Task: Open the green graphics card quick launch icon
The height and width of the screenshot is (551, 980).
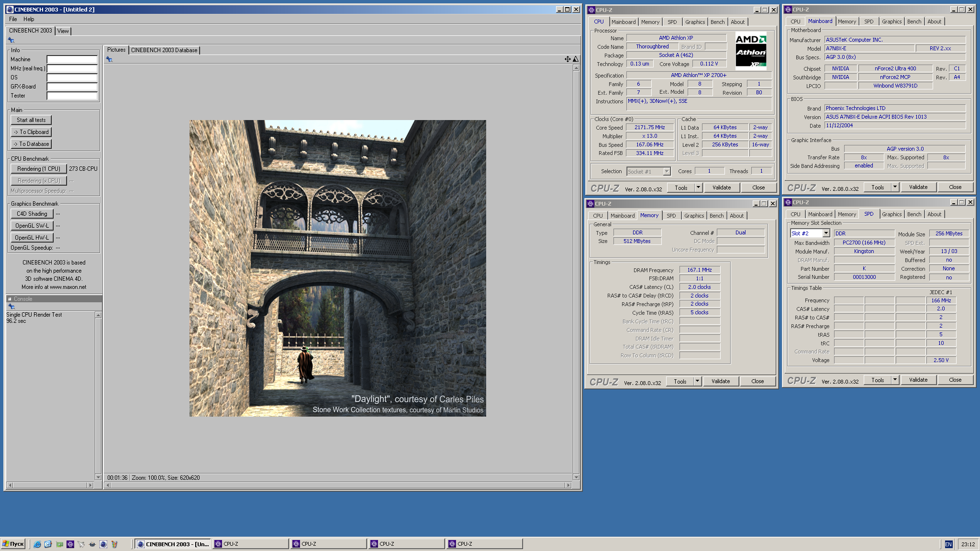Action: tap(59, 544)
